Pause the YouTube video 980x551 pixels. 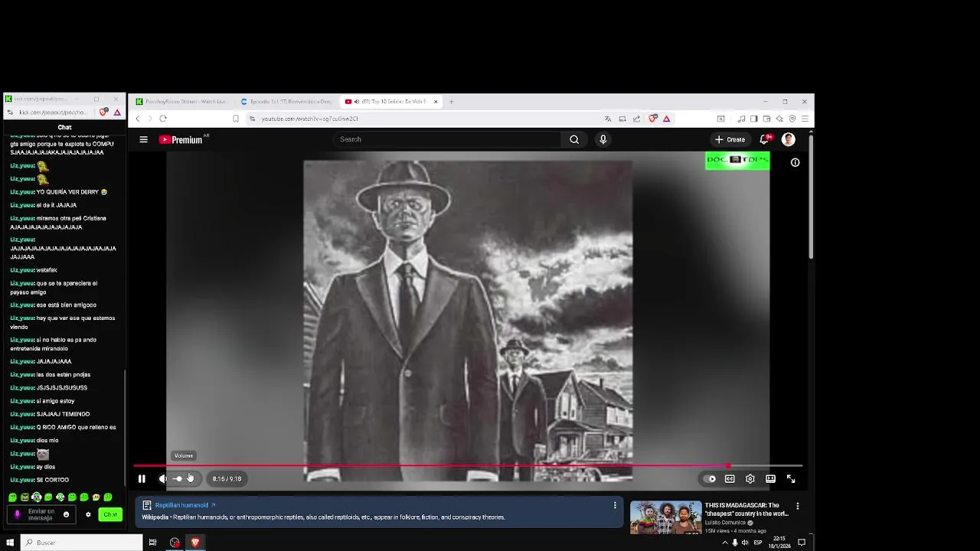coord(142,479)
